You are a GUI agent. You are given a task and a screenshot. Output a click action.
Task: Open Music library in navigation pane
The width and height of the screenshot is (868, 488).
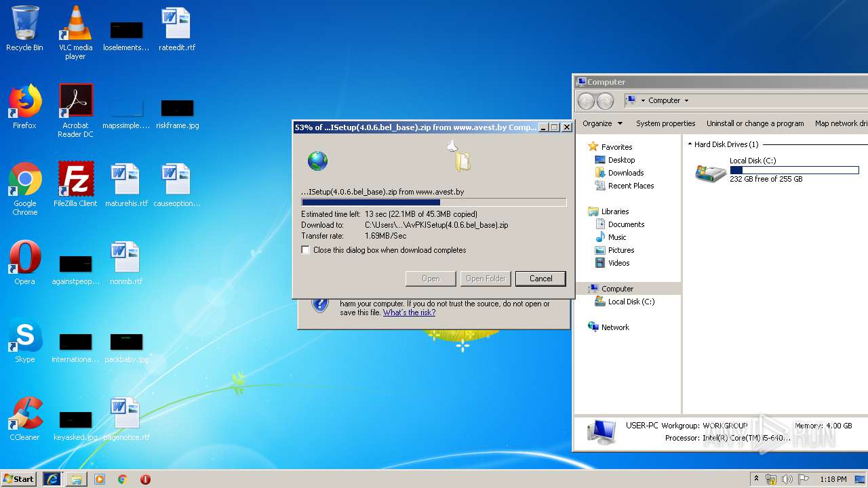click(x=617, y=237)
